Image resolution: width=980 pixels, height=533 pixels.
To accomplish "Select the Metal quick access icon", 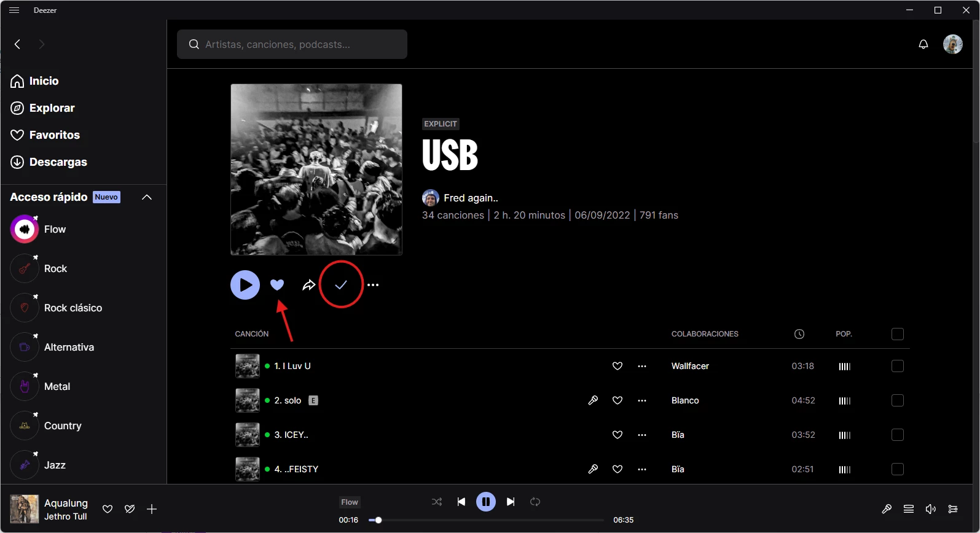I will point(25,386).
